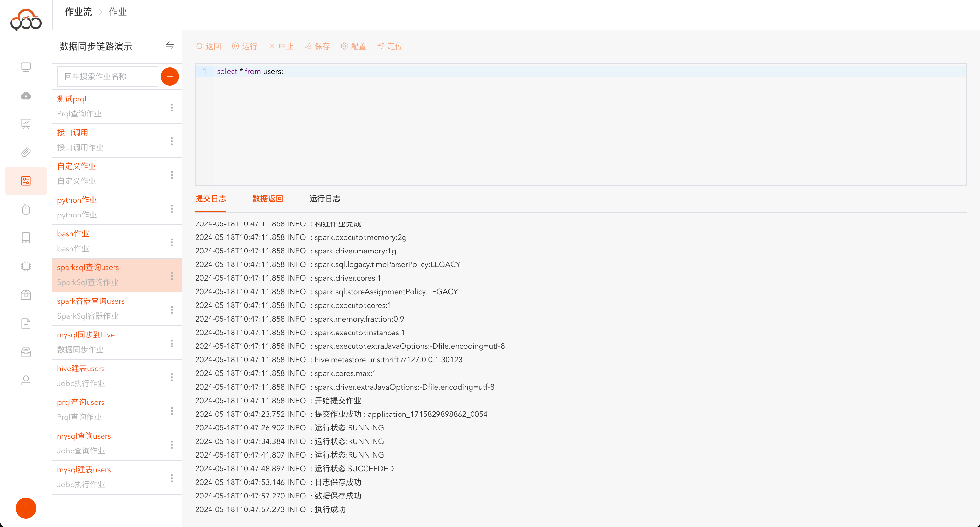Click the monitor icon in left sidebar
980x527 pixels.
click(26, 67)
